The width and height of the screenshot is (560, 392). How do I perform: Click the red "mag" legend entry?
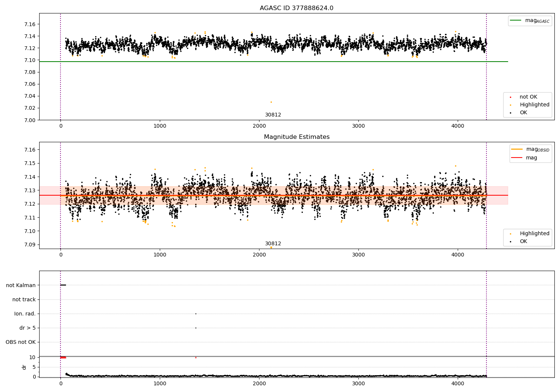pyautogui.click(x=525, y=158)
